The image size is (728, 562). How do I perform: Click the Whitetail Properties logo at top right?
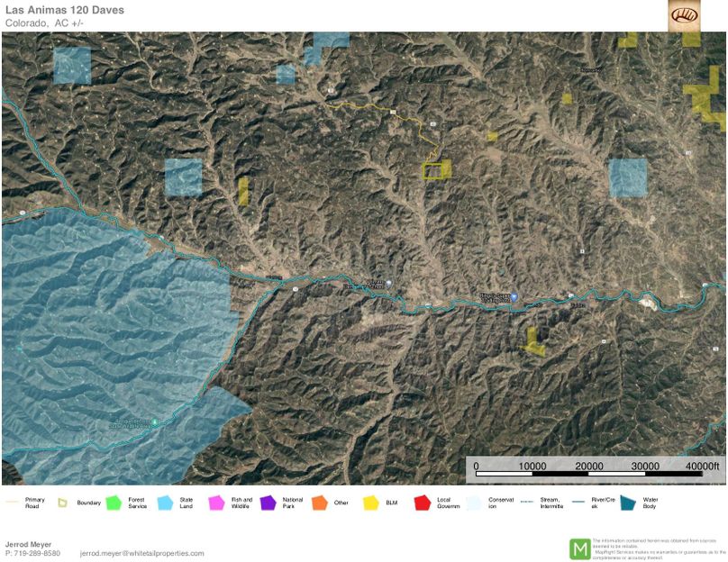coord(684,15)
